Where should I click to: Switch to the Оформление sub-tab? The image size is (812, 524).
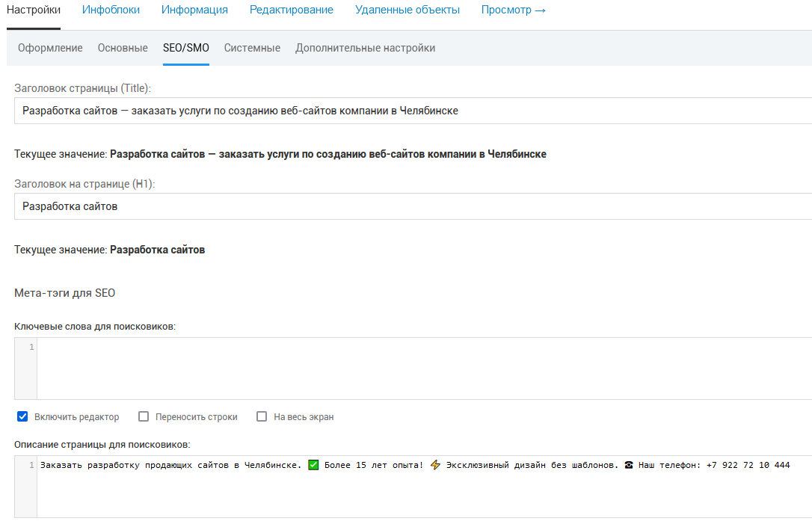tap(50, 48)
